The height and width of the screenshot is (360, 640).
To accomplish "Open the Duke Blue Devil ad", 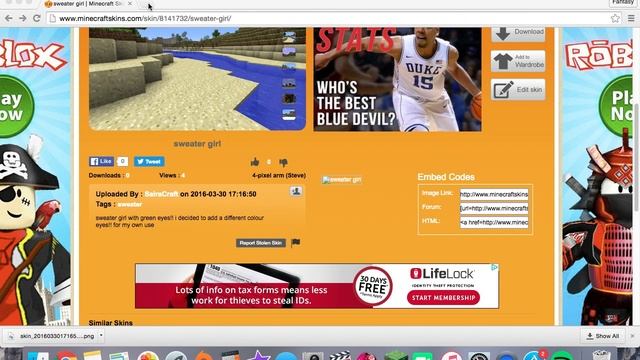I will (398, 79).
